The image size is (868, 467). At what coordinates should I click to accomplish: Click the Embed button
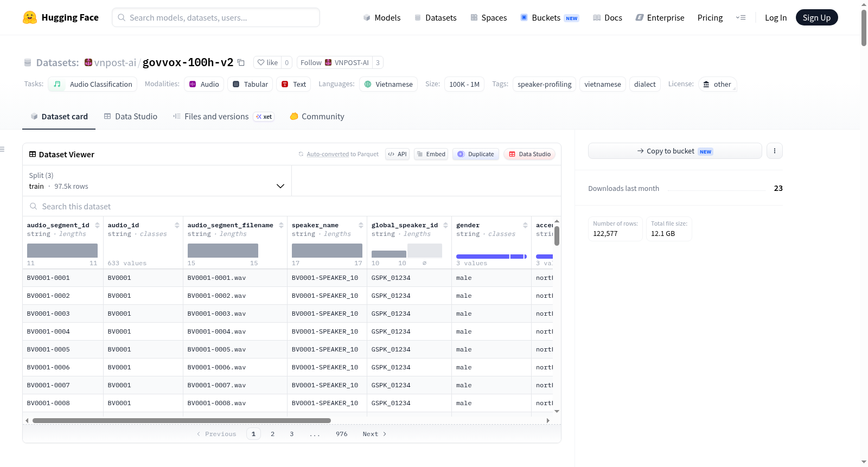pos(431,154)
